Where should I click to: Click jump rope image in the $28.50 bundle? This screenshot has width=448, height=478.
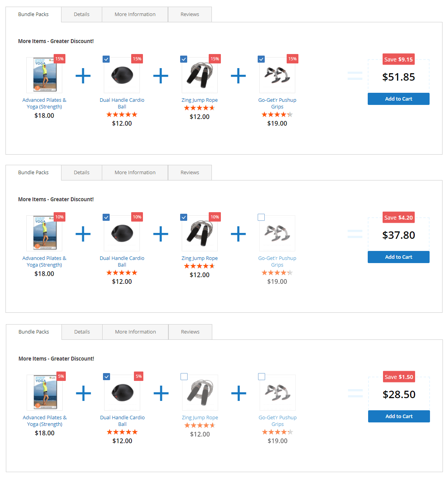pyautogui.click(x=200, y=393)
